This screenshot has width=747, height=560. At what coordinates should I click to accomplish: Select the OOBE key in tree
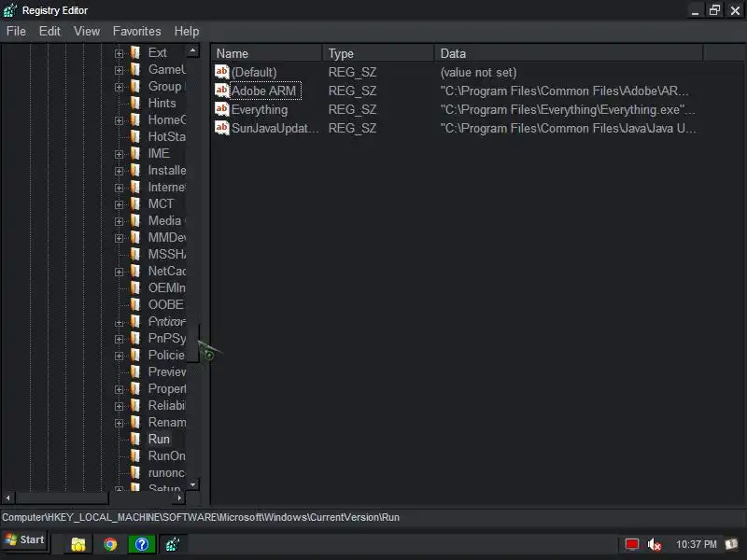tap(166, 305)
